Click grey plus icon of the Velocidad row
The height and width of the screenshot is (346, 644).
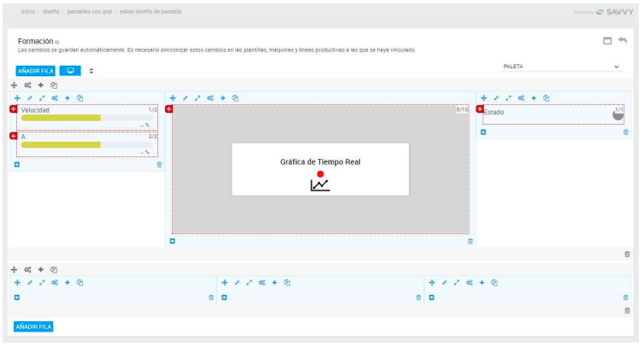click(41, 85)
